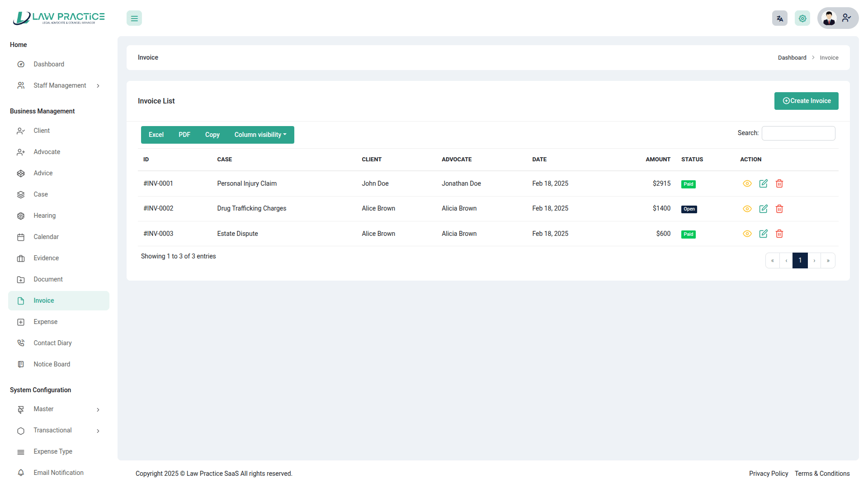Click the language translate icon
This screenshot has height=488, width=868.
pyautogui.click(x=779, y=19)
